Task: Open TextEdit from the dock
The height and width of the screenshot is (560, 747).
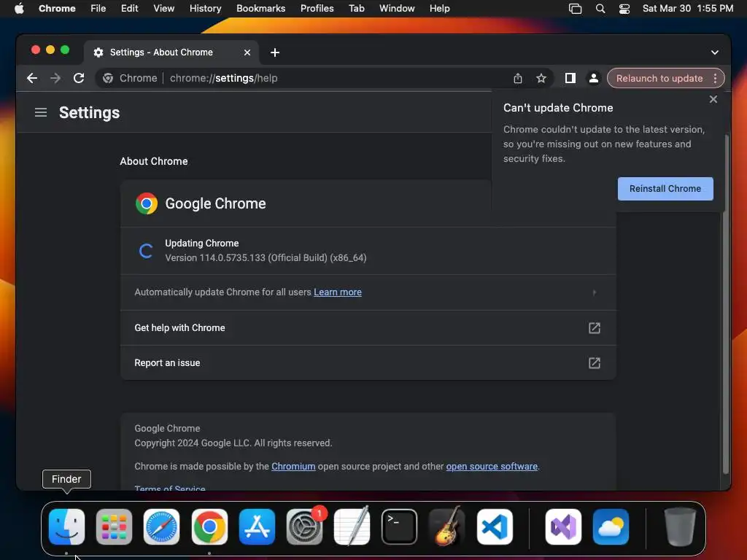Action: pyautogui.click(x=352, y=526)
